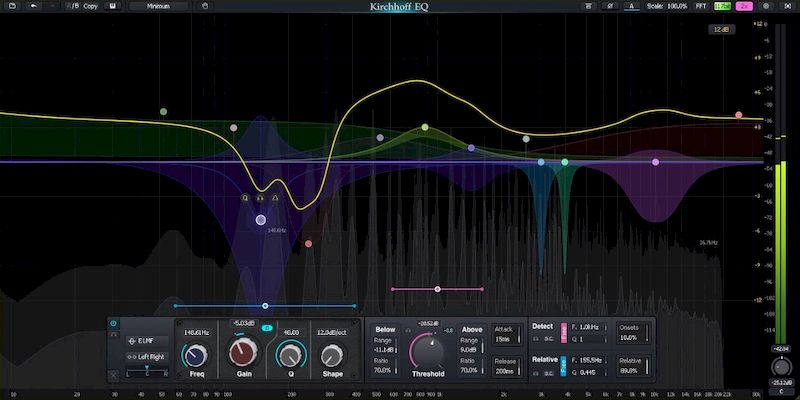Select the red band node below the curve

coord(308,244)
